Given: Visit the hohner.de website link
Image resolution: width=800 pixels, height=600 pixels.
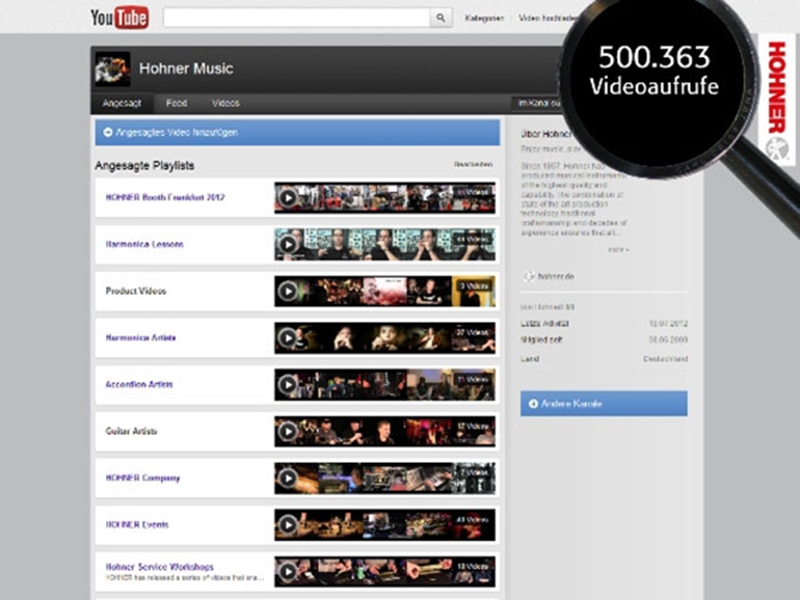Looking at the screenshot, I should pos(556,277).
